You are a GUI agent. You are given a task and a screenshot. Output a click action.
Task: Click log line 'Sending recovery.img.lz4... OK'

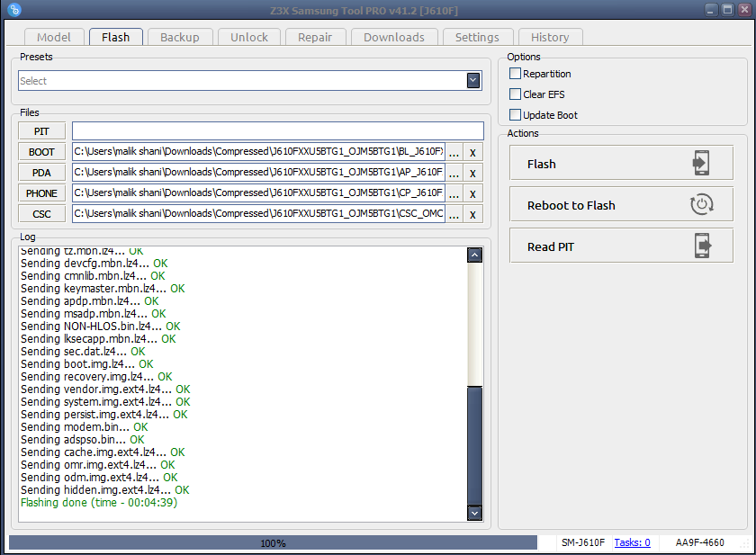tap(96, 377)
